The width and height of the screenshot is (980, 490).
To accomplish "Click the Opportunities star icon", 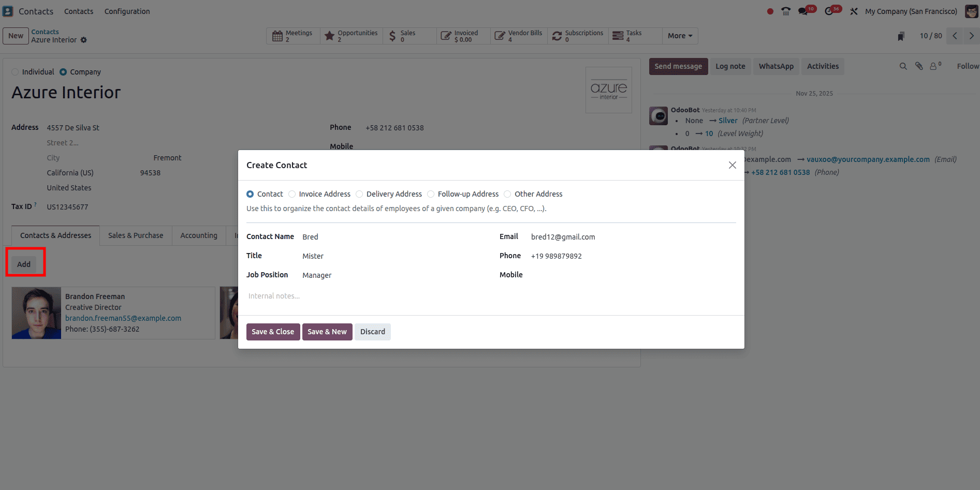I will 330,36.
